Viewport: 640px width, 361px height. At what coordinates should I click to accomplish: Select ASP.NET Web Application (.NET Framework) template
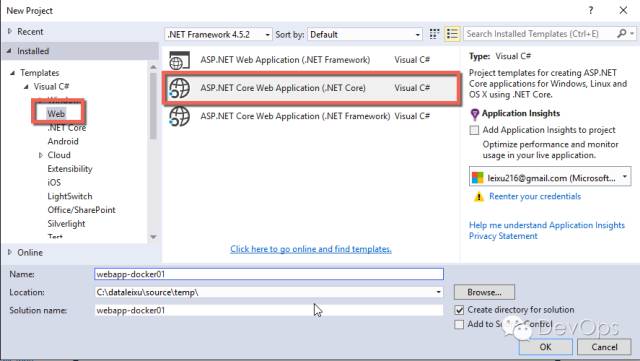pos(311,60)
